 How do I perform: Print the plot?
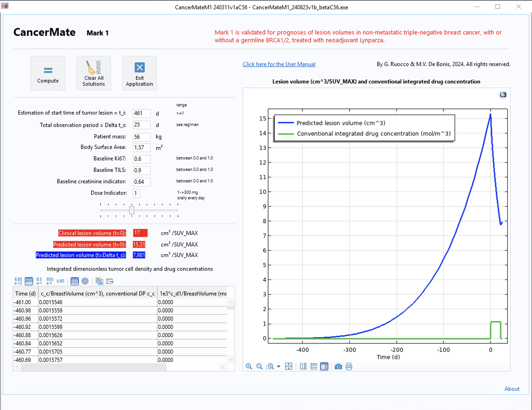[x=349, y=366]
